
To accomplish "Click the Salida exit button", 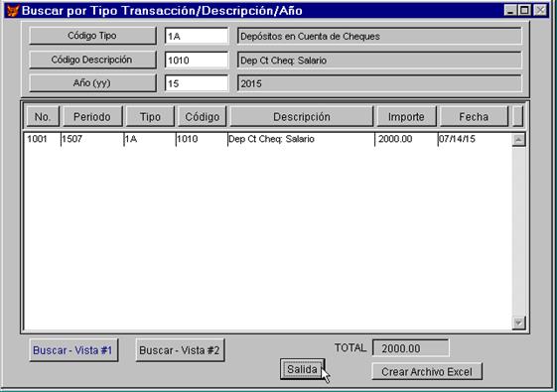I will [302, 369].
